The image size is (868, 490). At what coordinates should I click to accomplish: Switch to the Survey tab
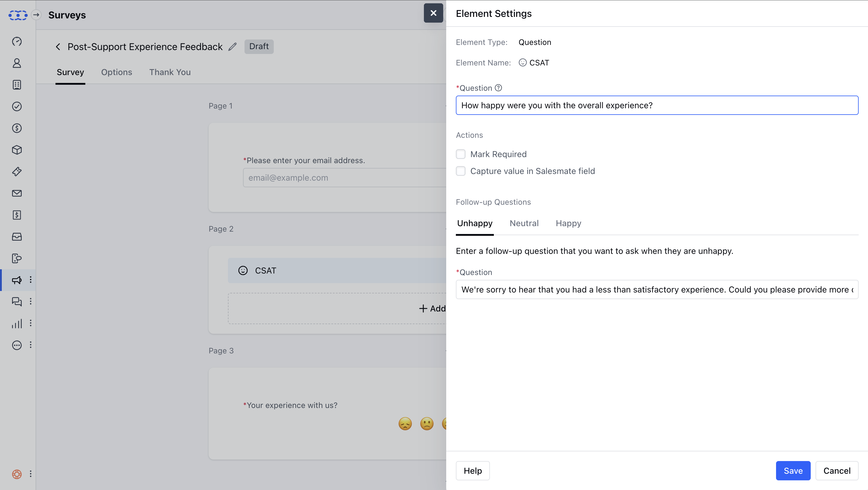tap(70, 72)
